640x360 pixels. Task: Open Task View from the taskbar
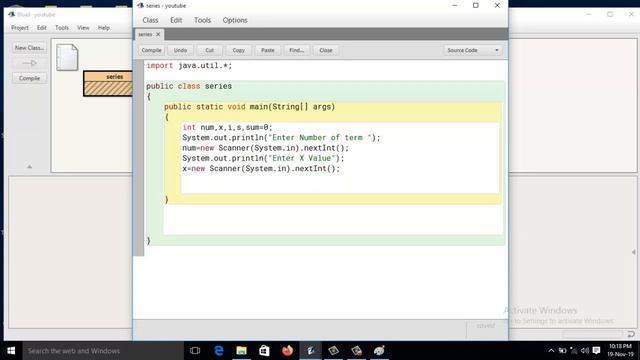(195, 351)
